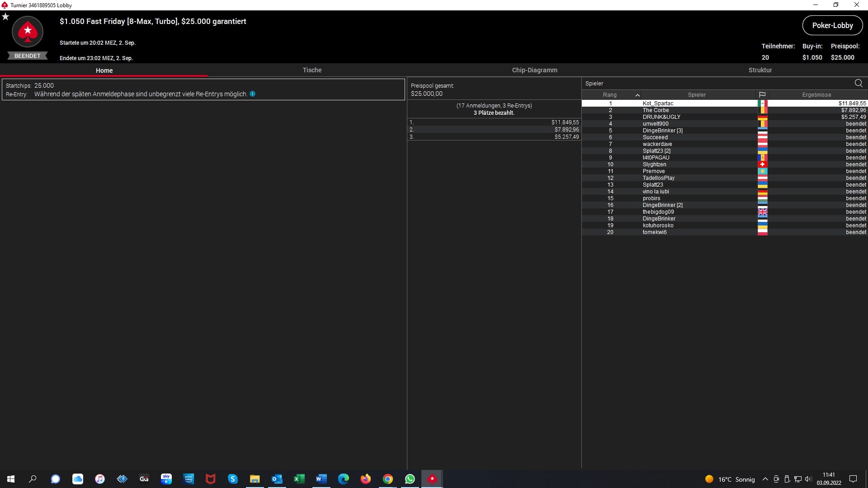Sort by the Spieler column header
Viewport: 868px width, 488px height.
point(696,95)
